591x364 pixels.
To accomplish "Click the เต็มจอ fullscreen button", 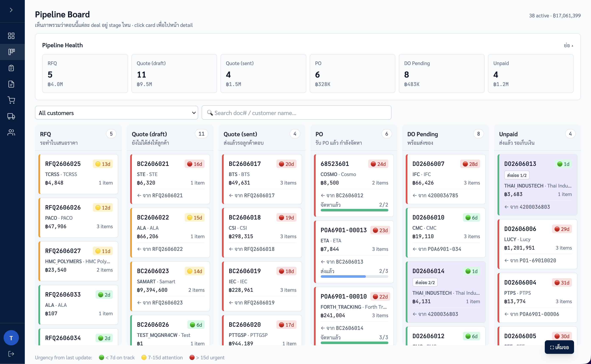I will 559,347.
